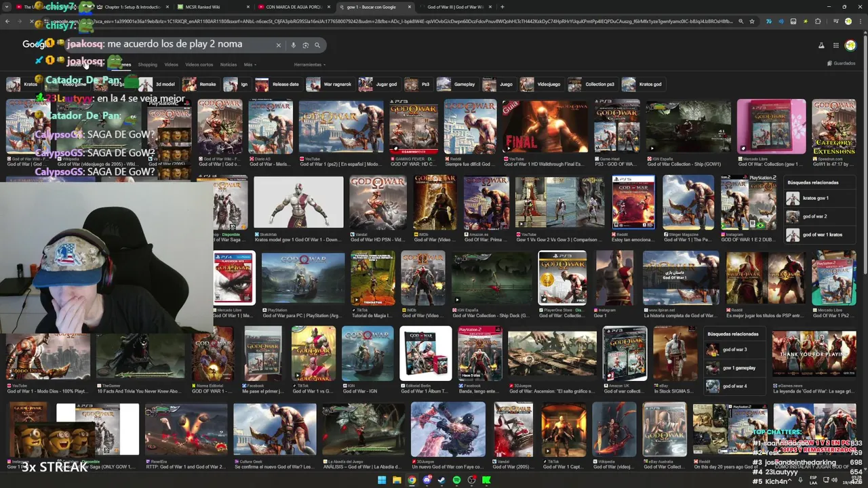The image size is (868, 488).
Task: Clear the Google search box text
Action: pyautogui.click(x=278, y=45)
